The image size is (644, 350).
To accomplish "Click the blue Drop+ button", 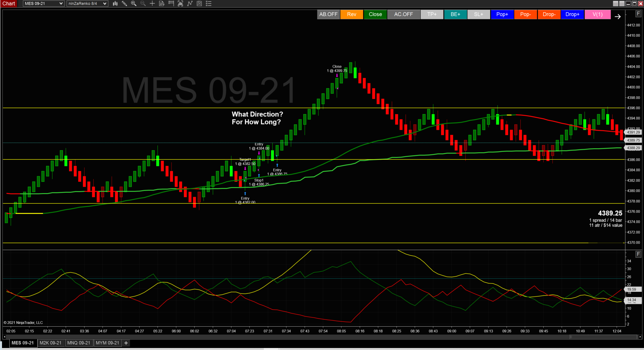I will 572,14.
